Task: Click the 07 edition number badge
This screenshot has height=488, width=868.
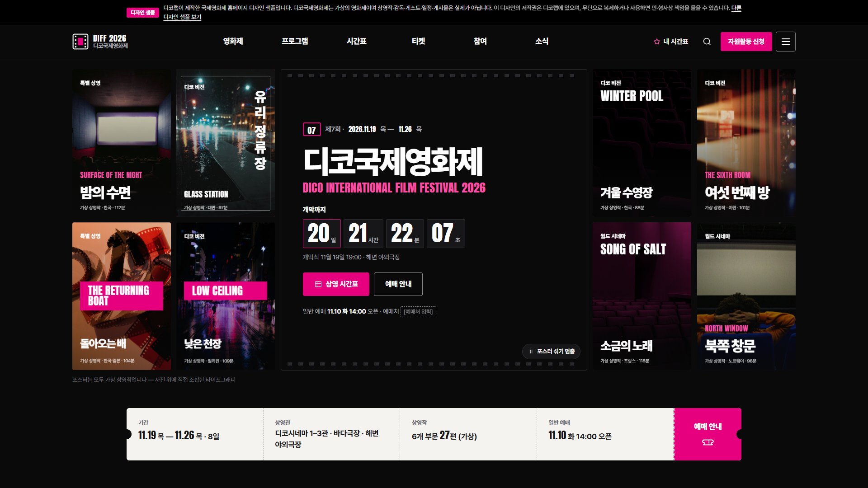Action: point(312,130)
